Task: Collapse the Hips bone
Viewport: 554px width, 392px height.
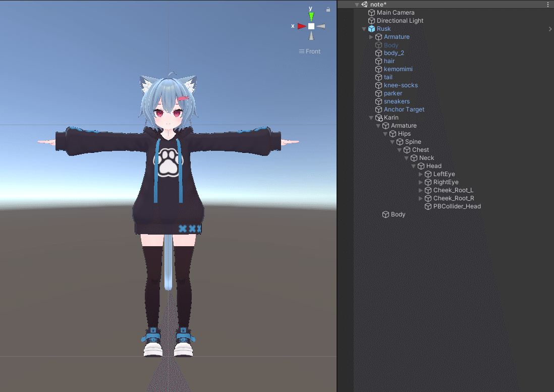Action: (x=385, y=134)
